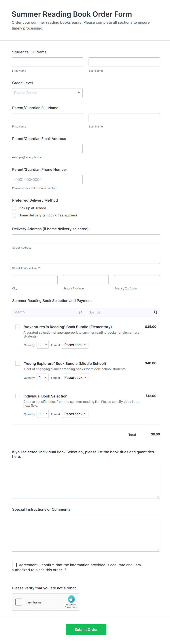
Task: Click the Sort By sort-order icon
Action: 156,312
